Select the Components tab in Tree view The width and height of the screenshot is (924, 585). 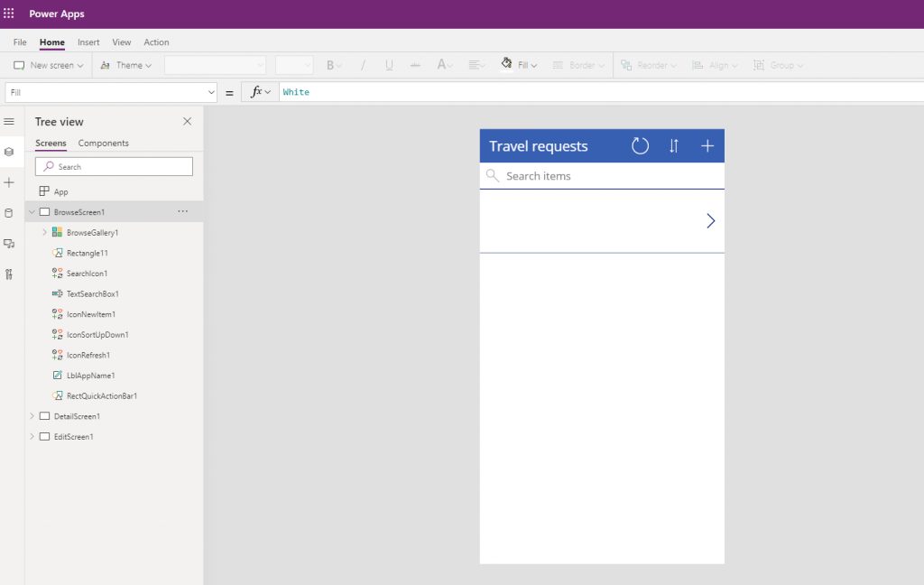103,144
